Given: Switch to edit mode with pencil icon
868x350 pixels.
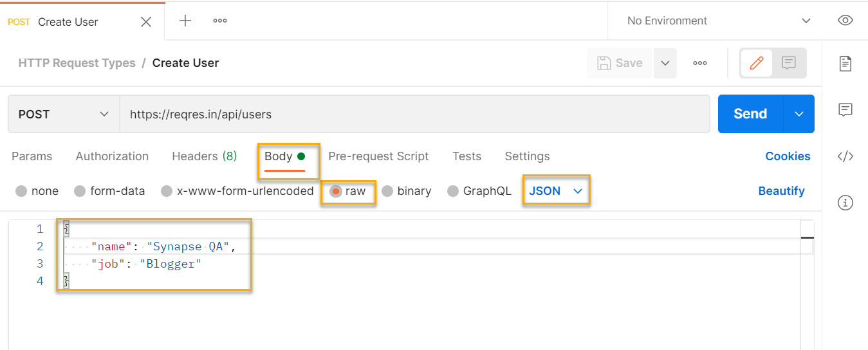Looking at the screenshot, I should pyautogui.click(x=757, y=63).
